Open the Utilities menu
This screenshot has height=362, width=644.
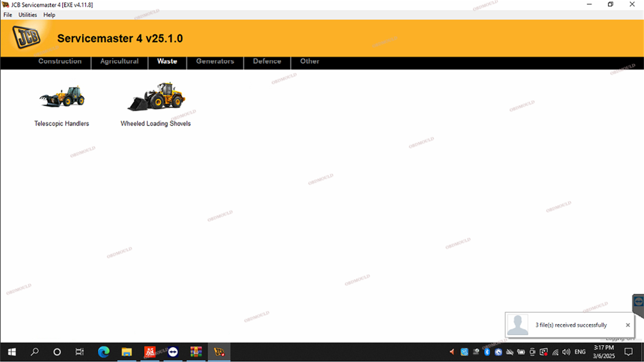[x=27, y=15]
